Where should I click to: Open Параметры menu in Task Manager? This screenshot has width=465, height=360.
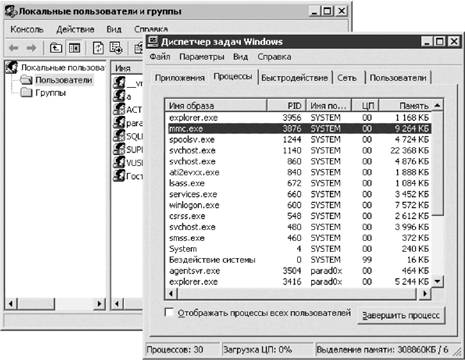201,57
